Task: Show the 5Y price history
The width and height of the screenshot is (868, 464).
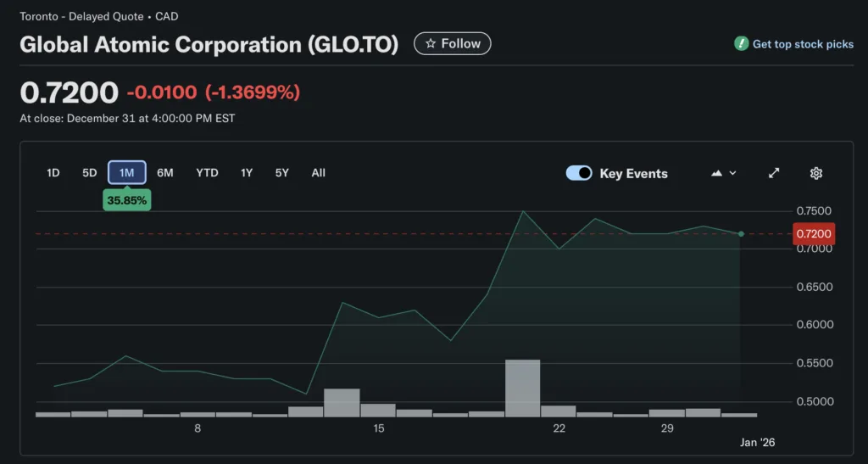Action: [x=282, y=173]
